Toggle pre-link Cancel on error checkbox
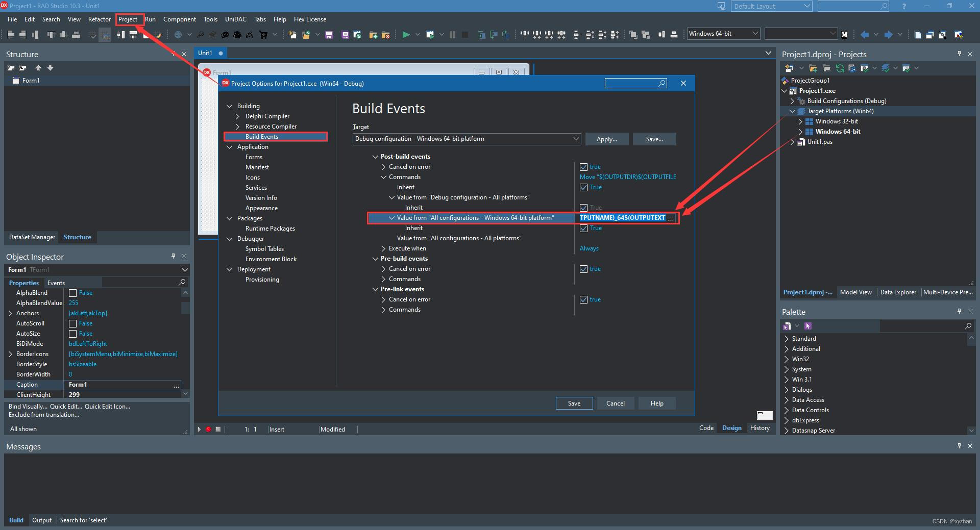Viewport: 980px width, 530px height. [583, 299]
